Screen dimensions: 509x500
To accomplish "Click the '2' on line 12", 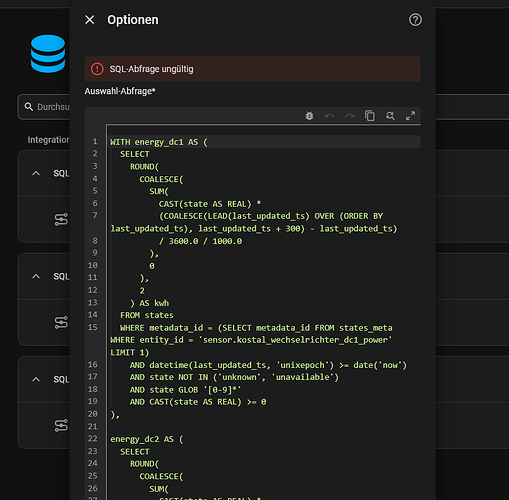I will 142,291.
